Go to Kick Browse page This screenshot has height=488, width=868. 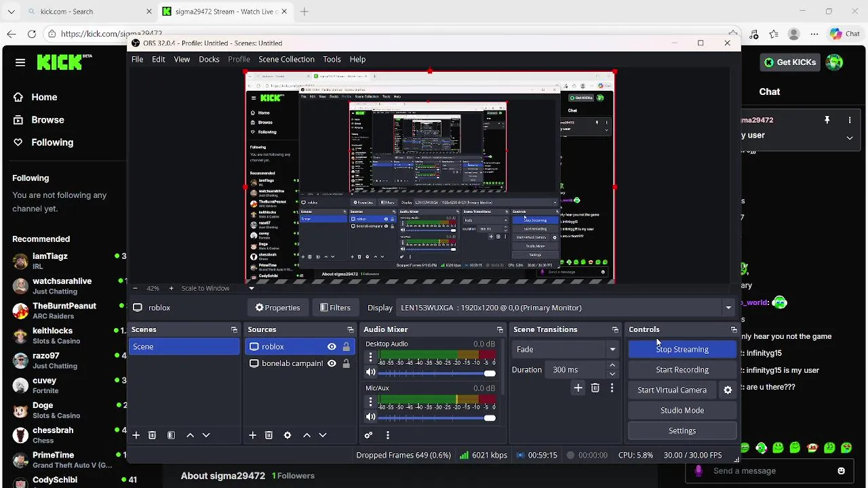[x=39, y=119]
